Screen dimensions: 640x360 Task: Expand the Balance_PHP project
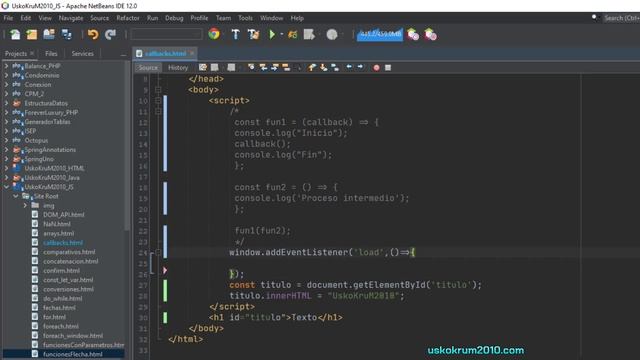(x=6, y=66)
